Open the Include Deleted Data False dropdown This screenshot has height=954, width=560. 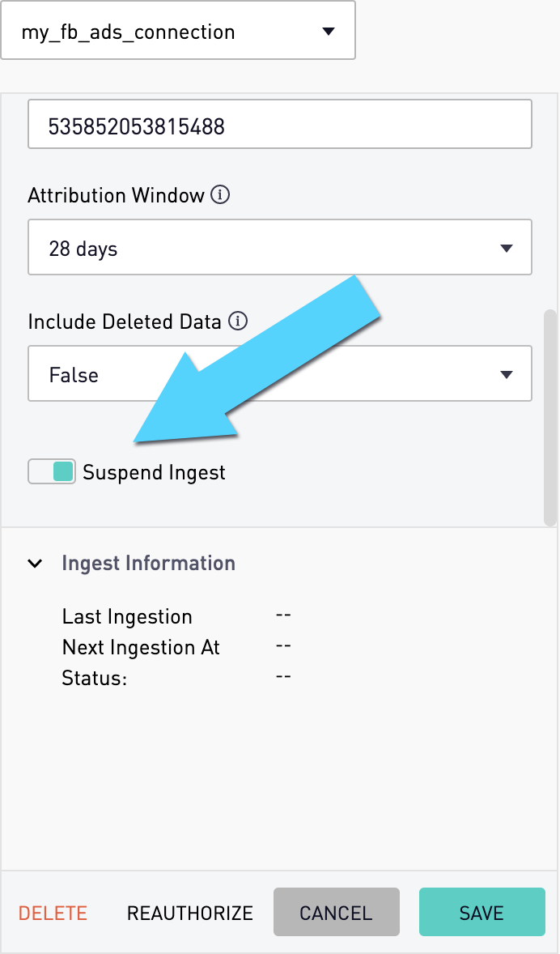tap(280, 373)
